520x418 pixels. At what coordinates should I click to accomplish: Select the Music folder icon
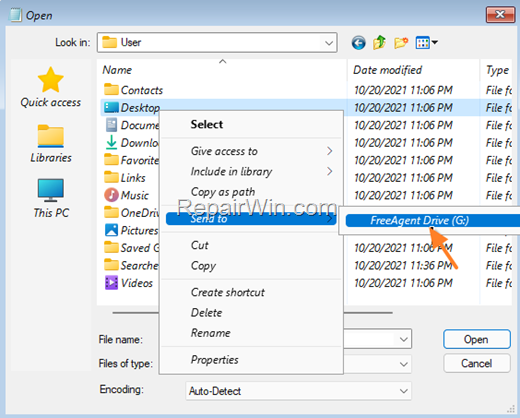coord(111,195)
